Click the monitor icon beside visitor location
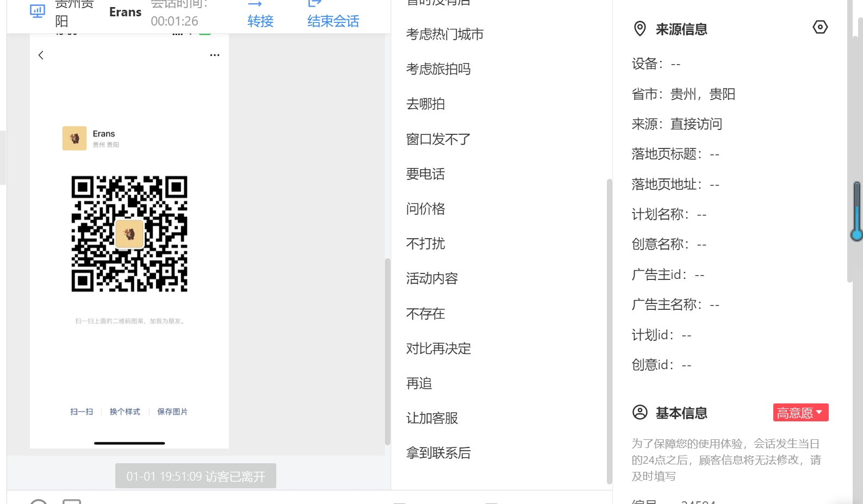 point(37,11)
